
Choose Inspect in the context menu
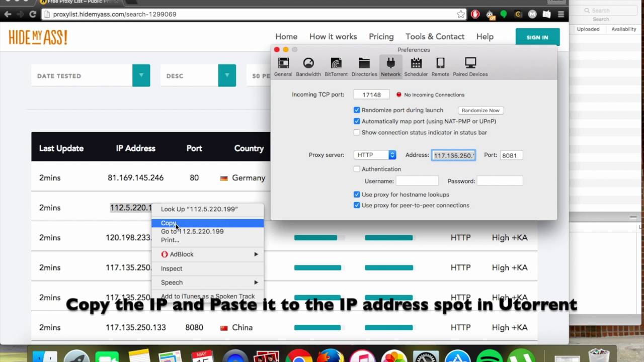[207, 268]
